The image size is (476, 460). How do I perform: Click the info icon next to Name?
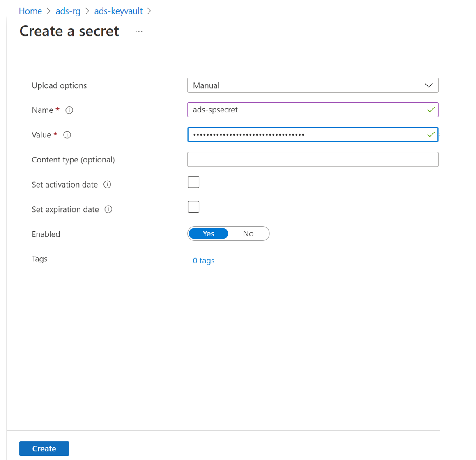tap(69, 110)
